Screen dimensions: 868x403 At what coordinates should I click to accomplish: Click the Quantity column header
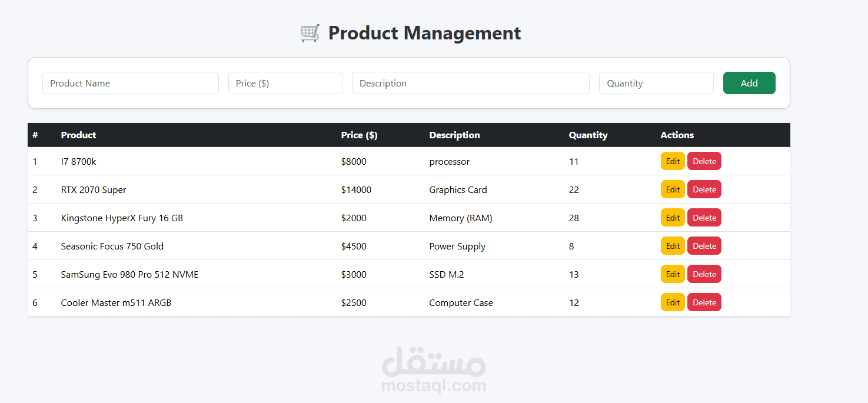click(588, 135)
